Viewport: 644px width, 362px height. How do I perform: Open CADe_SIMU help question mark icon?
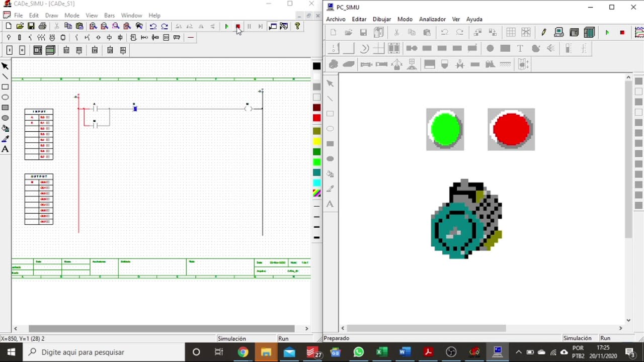297,26
